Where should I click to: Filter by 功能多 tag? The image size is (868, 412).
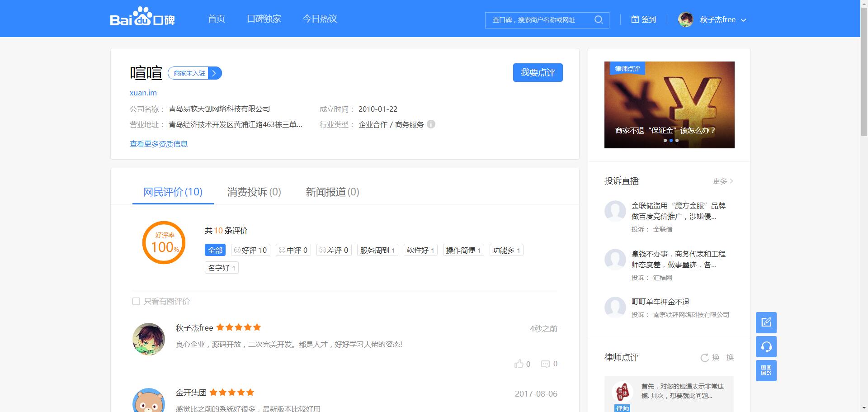pyautogui.click(x=506, y=250)
